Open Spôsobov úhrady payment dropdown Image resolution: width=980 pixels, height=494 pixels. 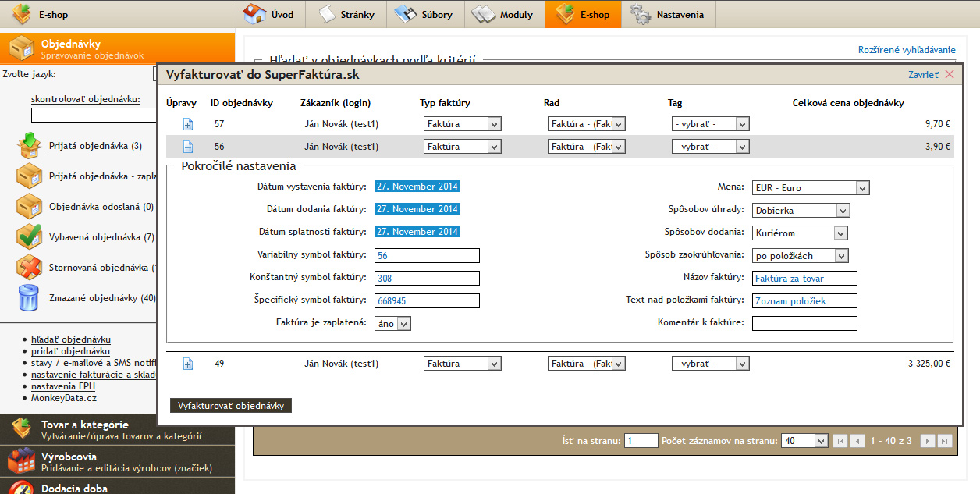pos(801,211)
